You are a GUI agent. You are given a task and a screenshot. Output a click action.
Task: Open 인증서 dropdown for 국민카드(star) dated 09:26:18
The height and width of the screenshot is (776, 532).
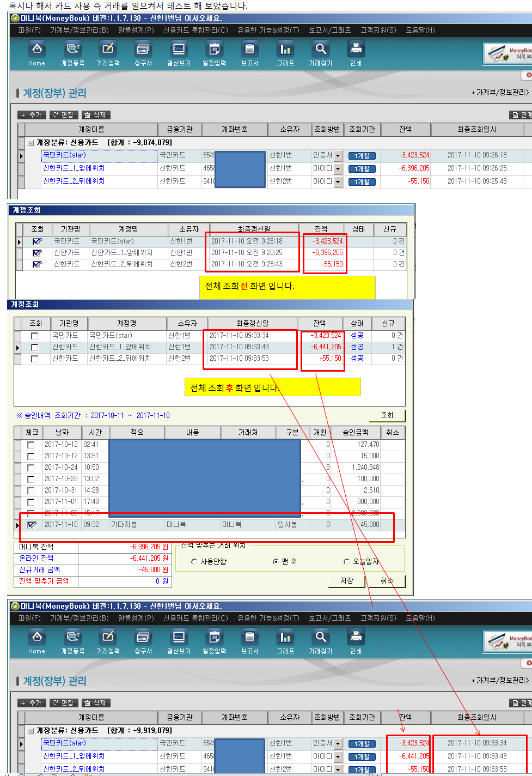pos(338,156)
